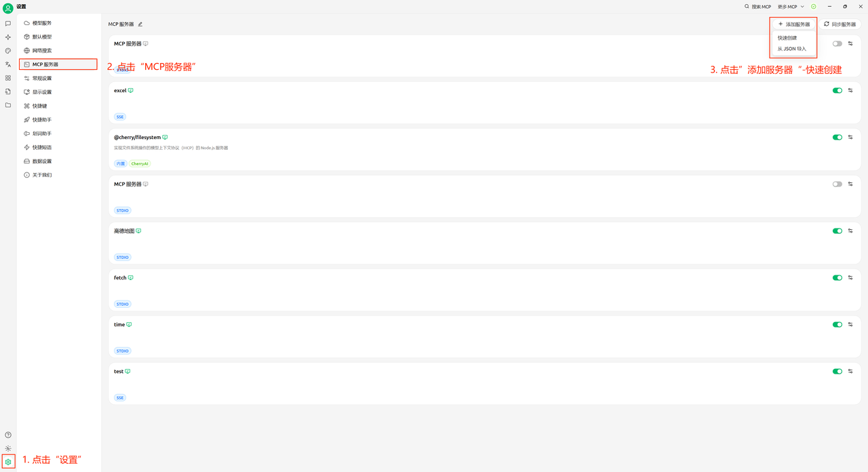Click the files folder icon in sidebar
Image resolution: width=868 pixels, height=472 pixels.
(x=8, y=105)
